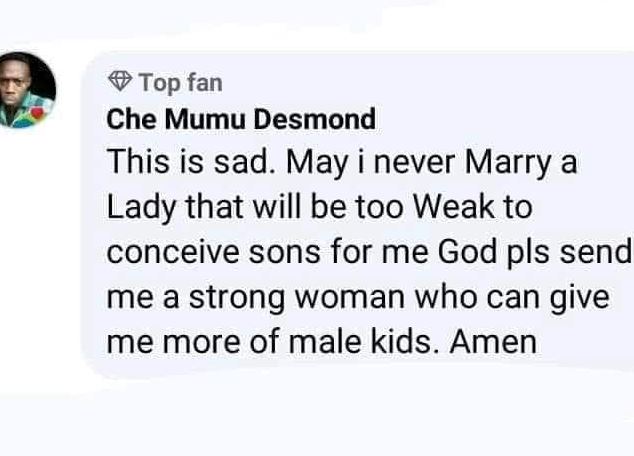Click the diamond Top fan badge icon

(x=120, y=80)
